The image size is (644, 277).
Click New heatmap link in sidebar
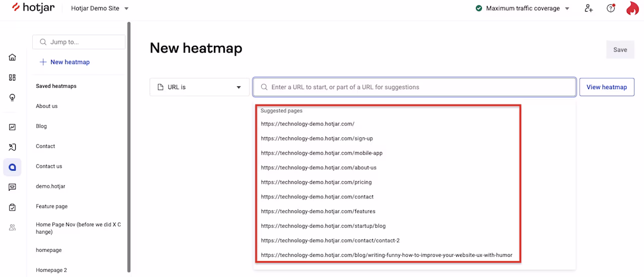64,62
